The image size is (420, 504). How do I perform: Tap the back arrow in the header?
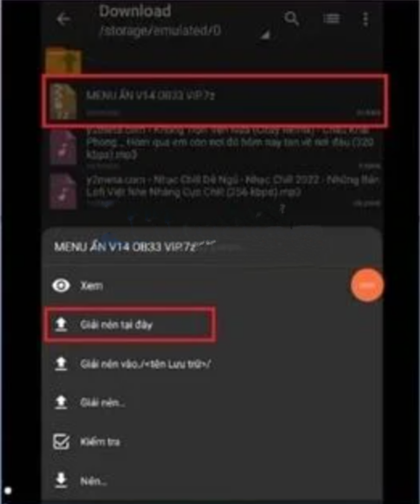pyautogui.click(x=63, y=19)
